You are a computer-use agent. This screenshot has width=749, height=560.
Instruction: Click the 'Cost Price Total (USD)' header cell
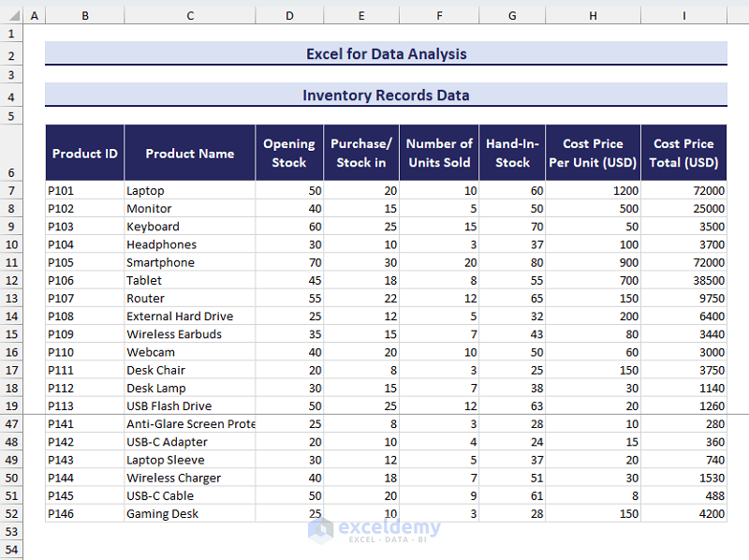point(684,153)
